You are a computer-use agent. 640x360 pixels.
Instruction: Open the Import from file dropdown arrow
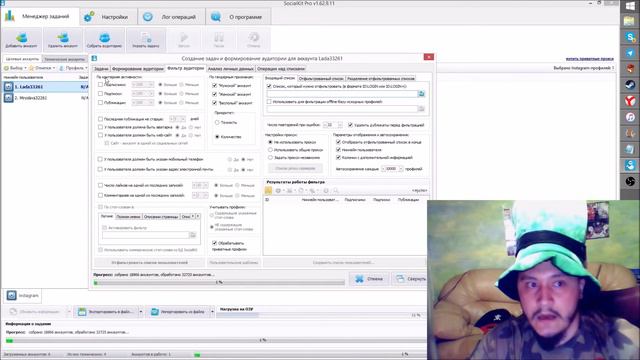pyautogui.click(x=212, y=311)
